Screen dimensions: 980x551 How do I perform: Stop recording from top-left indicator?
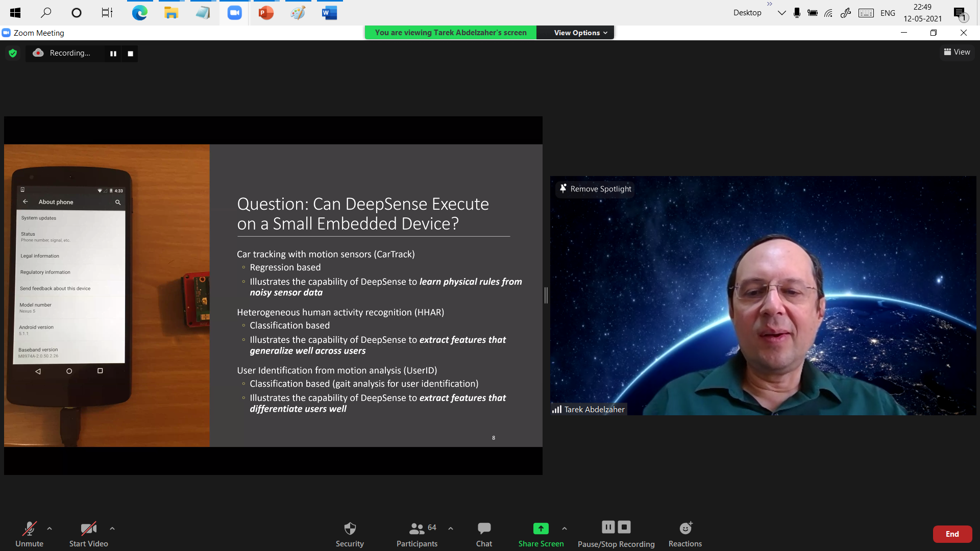131,54
